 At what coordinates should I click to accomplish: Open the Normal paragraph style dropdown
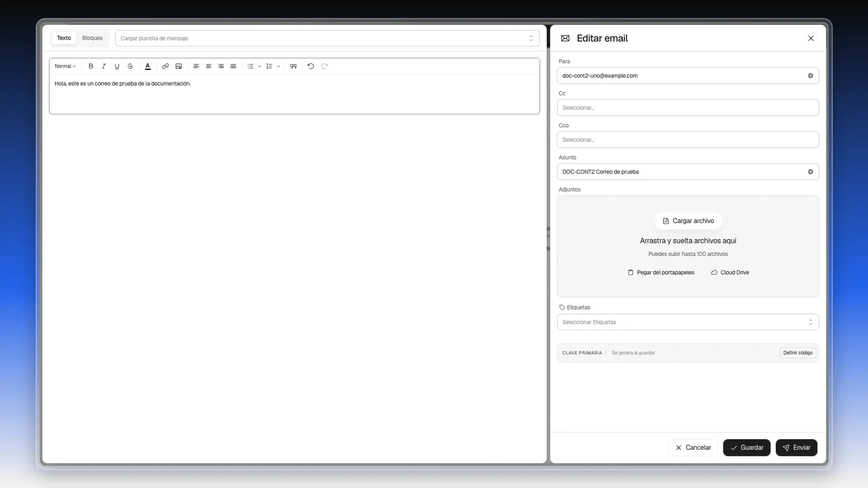tap(65, 66)
